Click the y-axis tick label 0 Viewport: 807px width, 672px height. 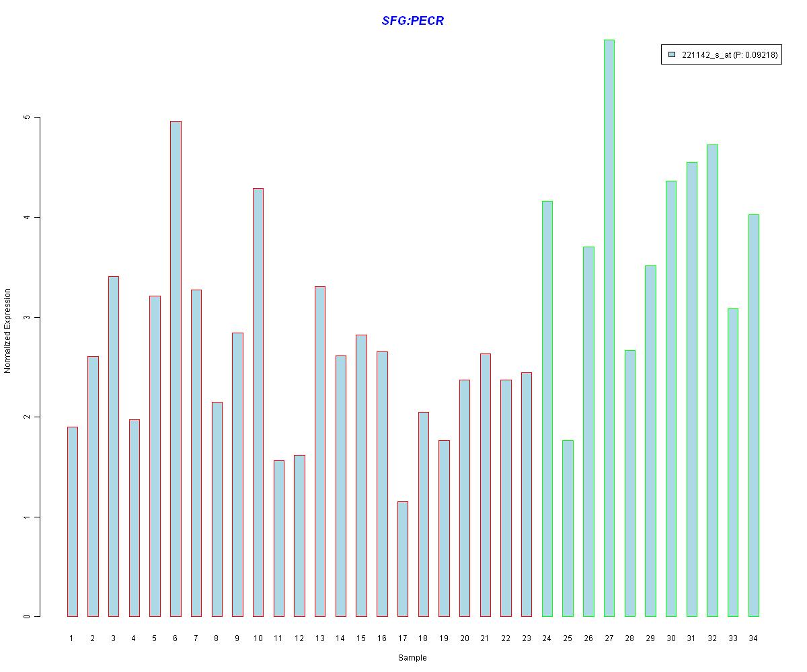pyautogui.click(x=28, y=616)
